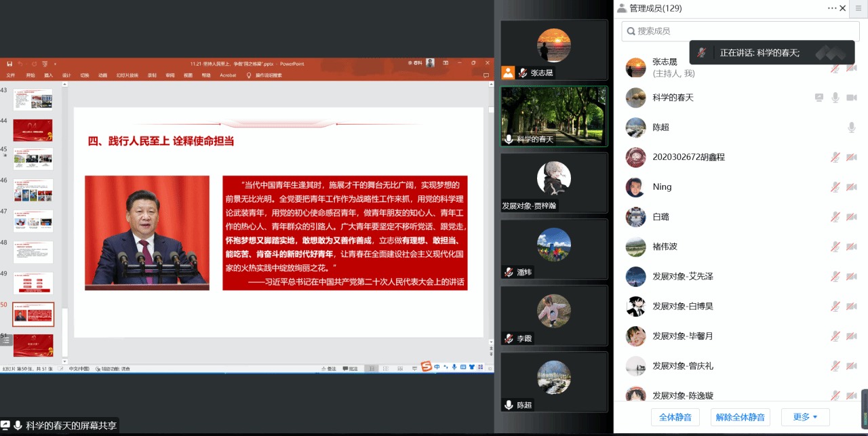Unmute microphone for member 白璐

835,217
